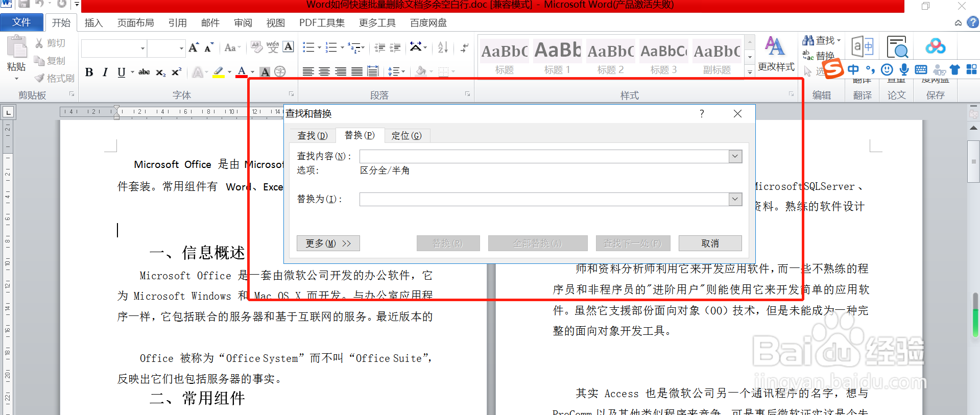Click the 查找 button in editing group
The width and height of the screenshot is (980, 415).
click(822, 40)
